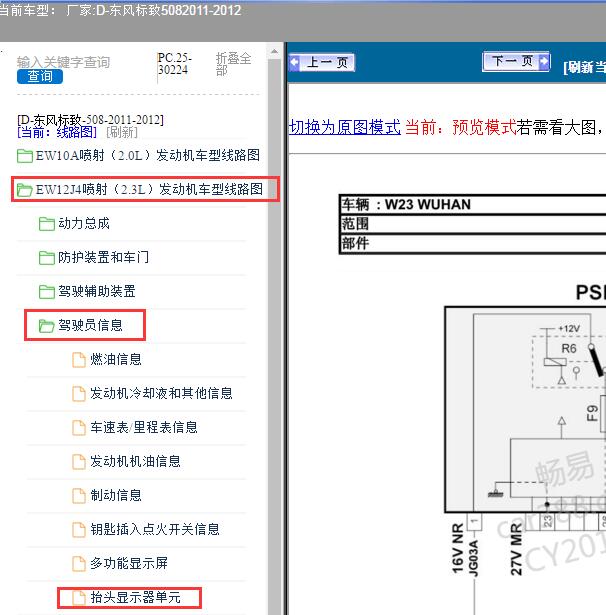Click folder icon beside 防护装置和车门
Image resolution: width=606 pixels, height=615 pixels.
coord(47,258)
